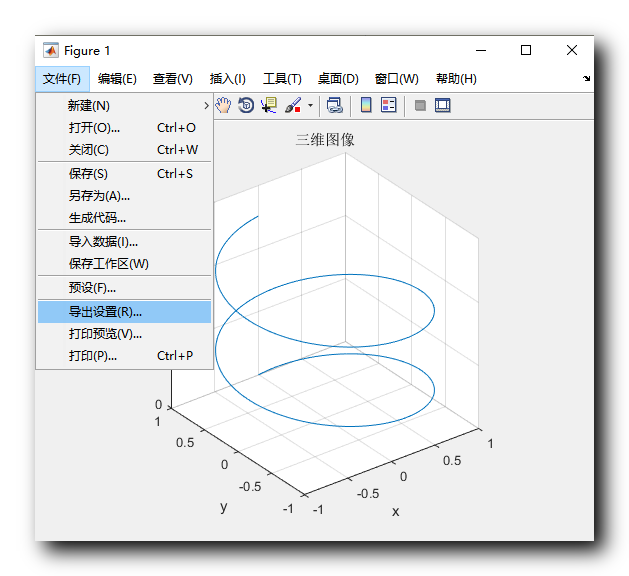Click the y axis label

(x=224, y=507)
